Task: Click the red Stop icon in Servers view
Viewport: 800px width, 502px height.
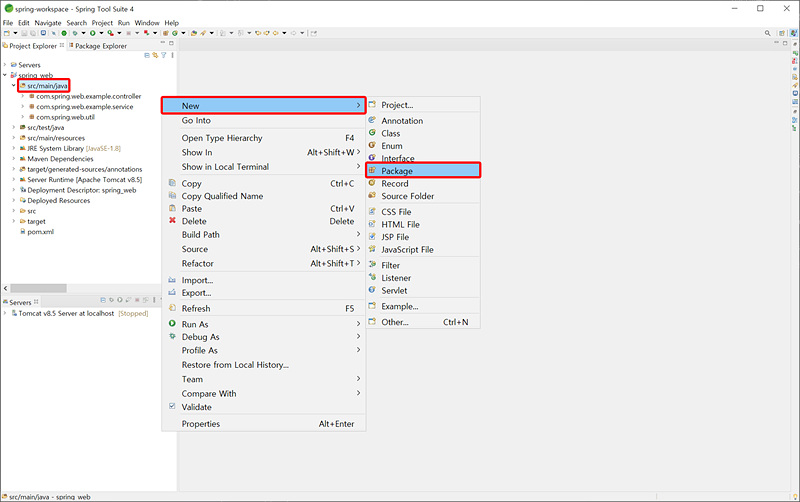Action: click(137, 300)
